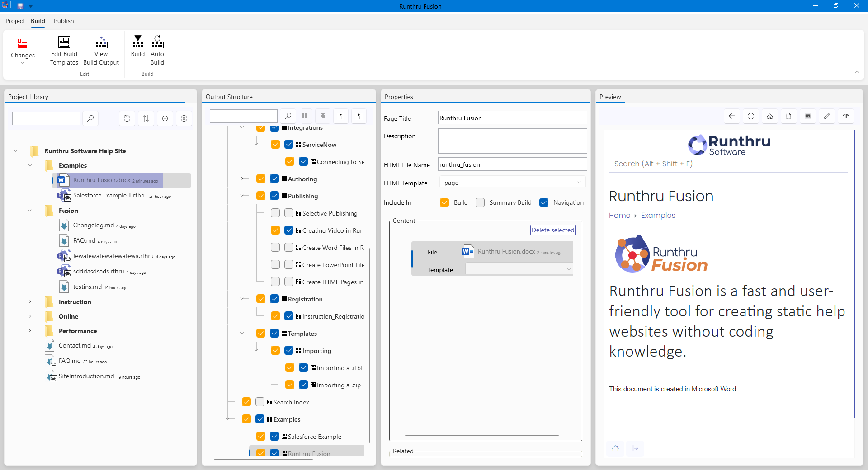The height and width of the screenshot is (470, 868).
Task: Open quick access toolbar dropdown arrow
Action: tap(31, 6)
